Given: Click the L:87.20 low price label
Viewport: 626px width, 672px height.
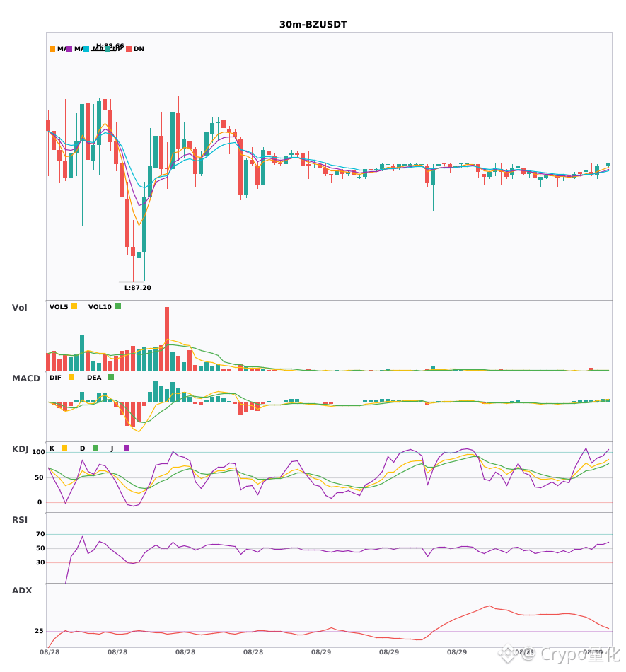Looking at the screenshot, I should [x=137, y=288].
